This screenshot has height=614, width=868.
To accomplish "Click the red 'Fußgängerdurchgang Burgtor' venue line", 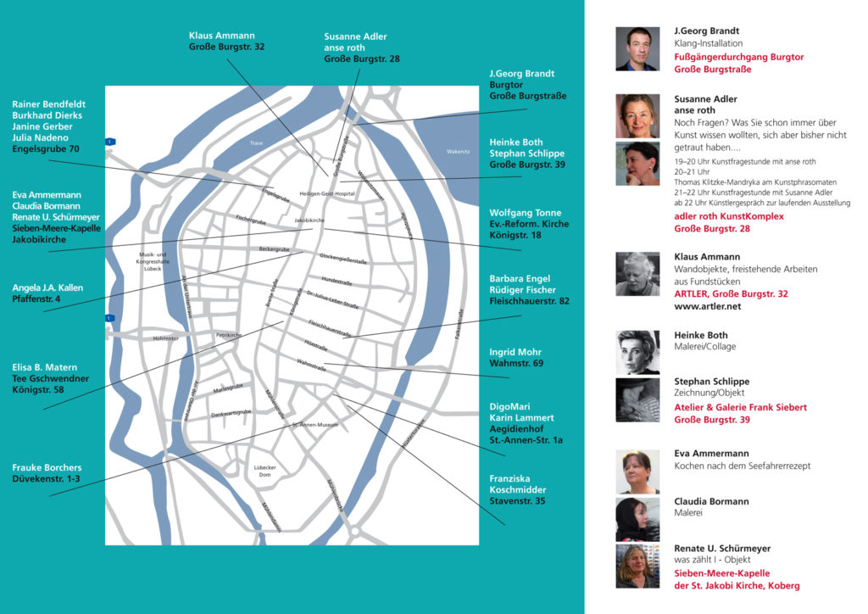I will coord(739,57).
